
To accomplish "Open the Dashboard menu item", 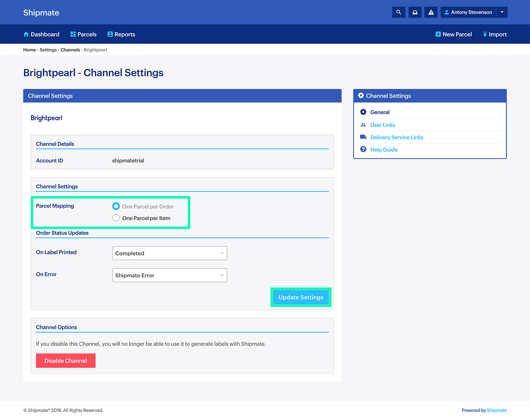I will pos(42,34).
